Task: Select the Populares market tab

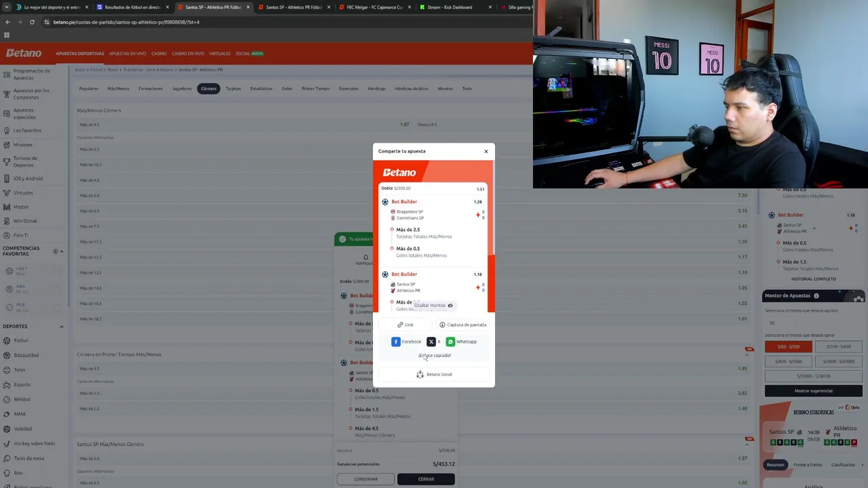Action: pyautogui.click(x=89, y=89)
